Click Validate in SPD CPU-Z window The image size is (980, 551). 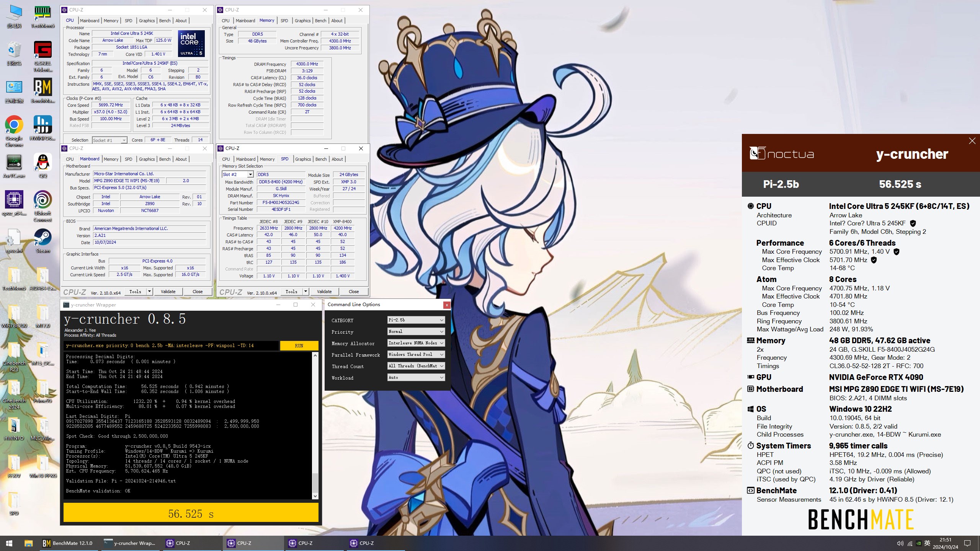click(x=324, y=292)
